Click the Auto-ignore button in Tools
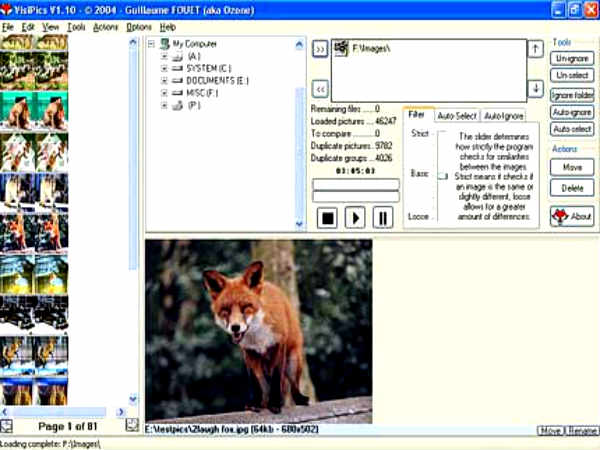This screenshot has width=600, height=450. (x=572, y=112)
